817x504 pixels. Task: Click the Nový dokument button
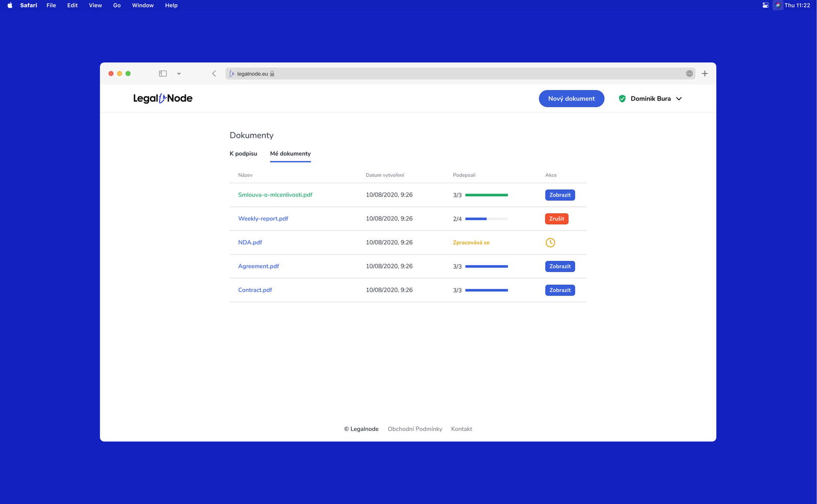pyautogui.click(x=571, y=98)
